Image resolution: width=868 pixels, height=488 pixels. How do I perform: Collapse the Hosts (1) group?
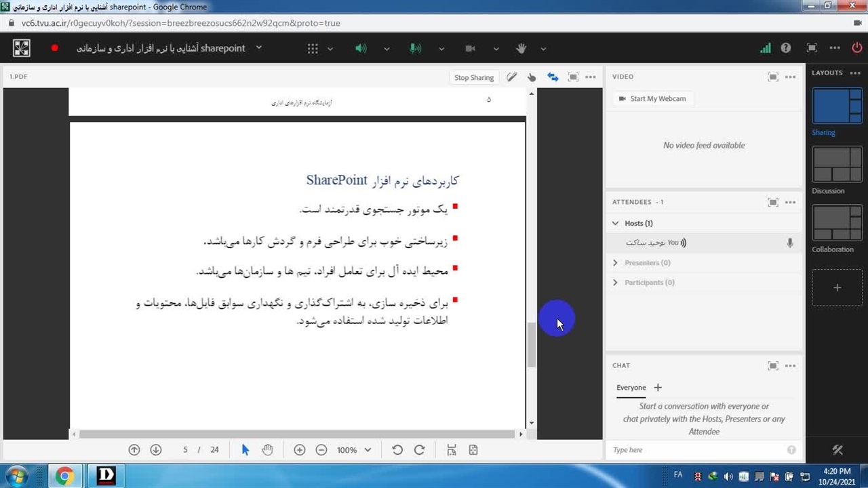(616, 223)
